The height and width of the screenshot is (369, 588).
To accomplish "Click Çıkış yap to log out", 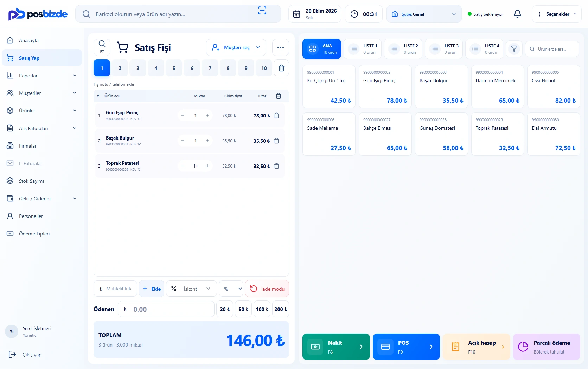I will [25, 355].
